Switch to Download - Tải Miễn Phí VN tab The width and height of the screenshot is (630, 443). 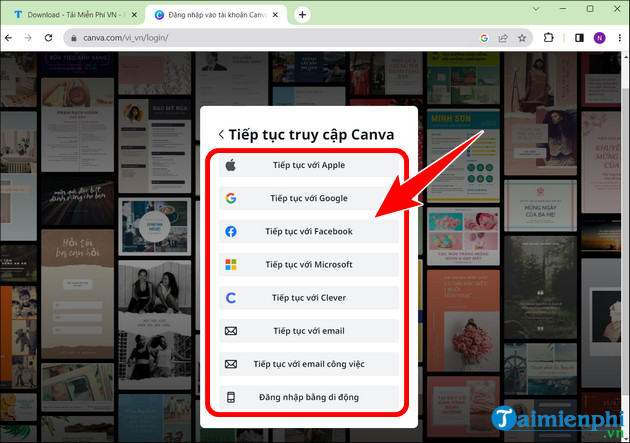point(72,15)
